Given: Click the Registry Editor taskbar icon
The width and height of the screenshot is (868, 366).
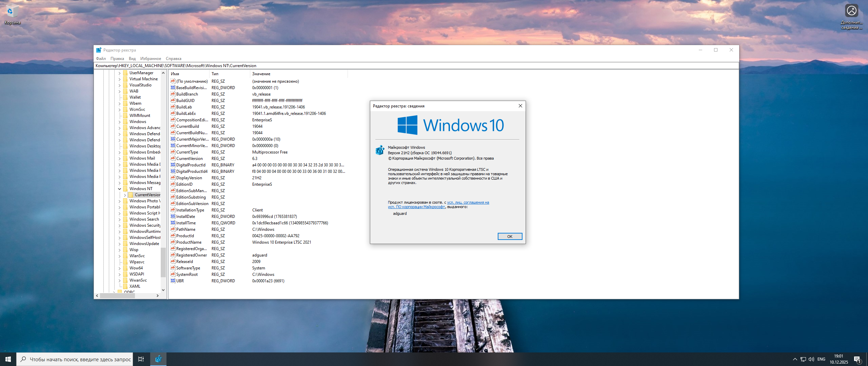Looking at the screenshot, I should pos(158,359).
